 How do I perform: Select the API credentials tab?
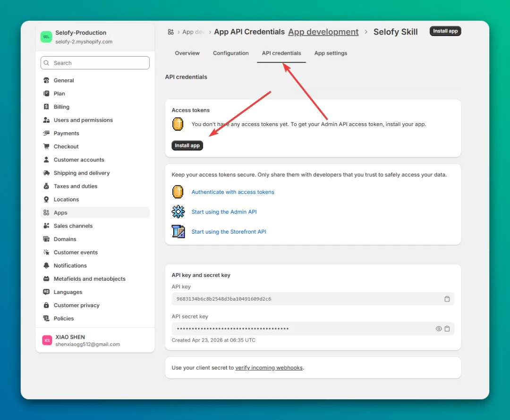point(281,53)
